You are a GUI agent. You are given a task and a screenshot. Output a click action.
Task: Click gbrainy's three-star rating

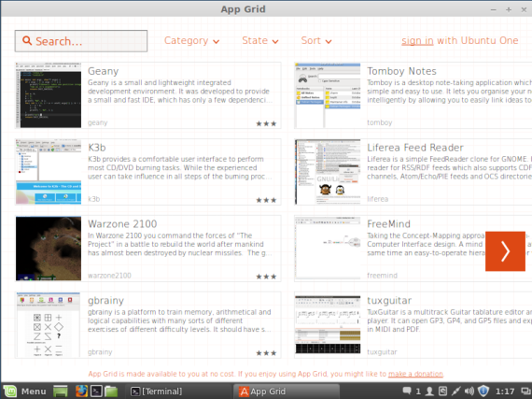(266, 353)
